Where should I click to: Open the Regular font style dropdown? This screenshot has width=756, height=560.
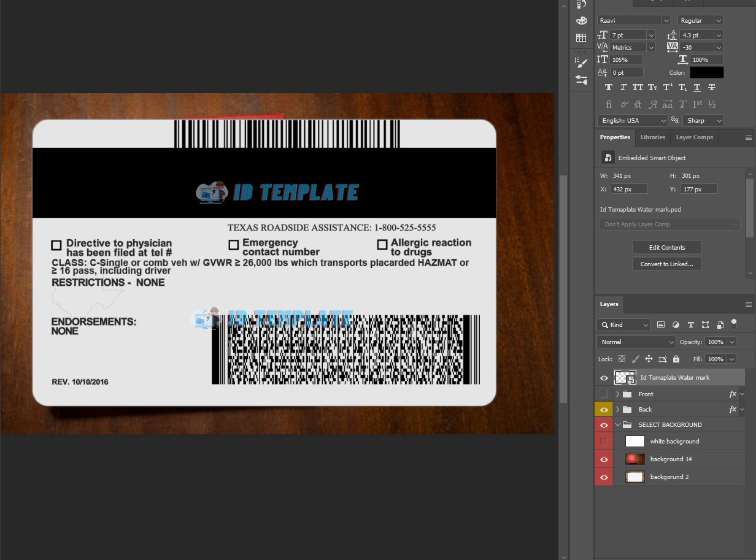tap(719, 21)
